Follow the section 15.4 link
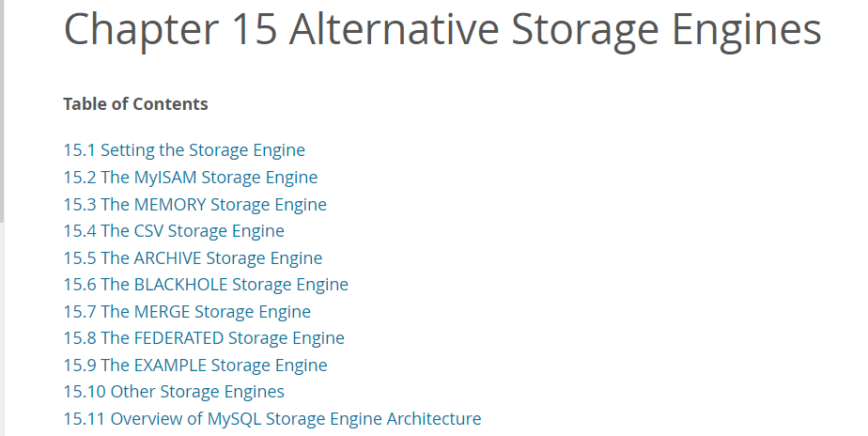Viewport: 868px width, 436px height. click(x=174, y=231)
